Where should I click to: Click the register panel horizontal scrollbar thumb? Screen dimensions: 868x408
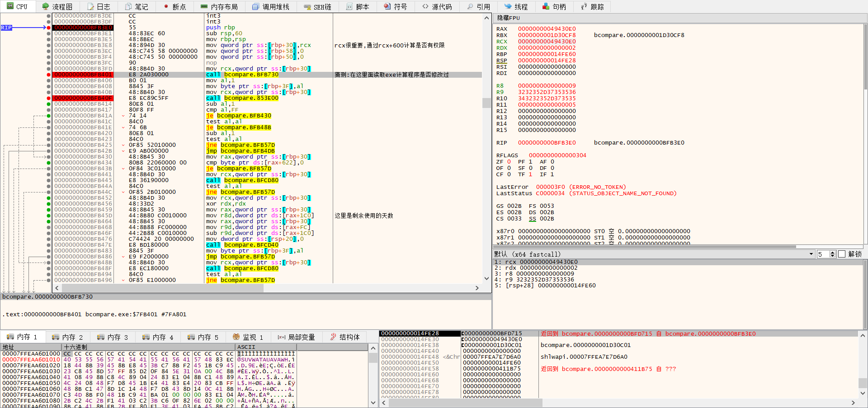pyautogui.click(x=645, y=247)
